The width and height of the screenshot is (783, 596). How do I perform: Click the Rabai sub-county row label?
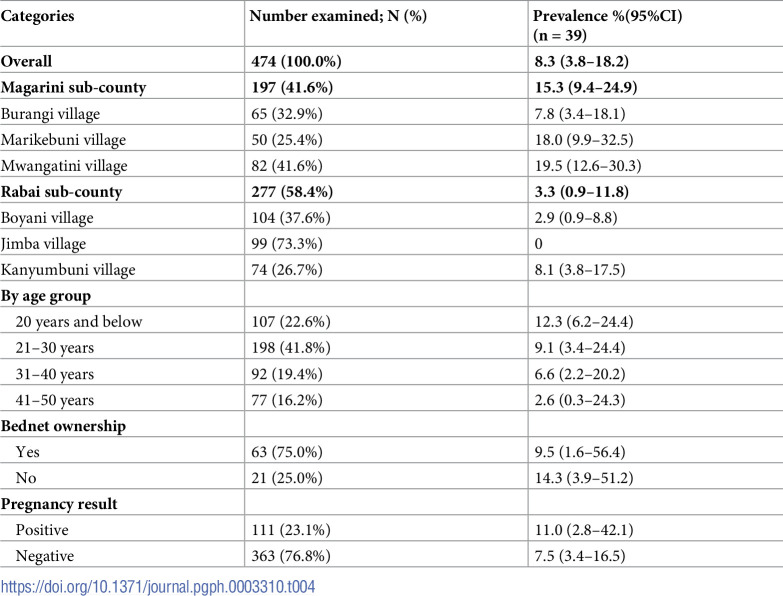click(61, 192)
